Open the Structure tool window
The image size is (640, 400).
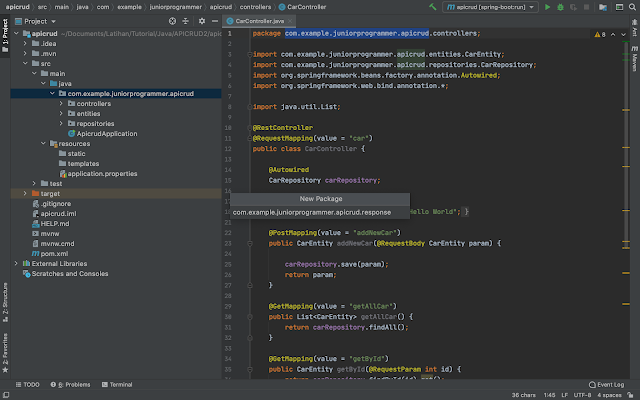(x=5, y=302)
